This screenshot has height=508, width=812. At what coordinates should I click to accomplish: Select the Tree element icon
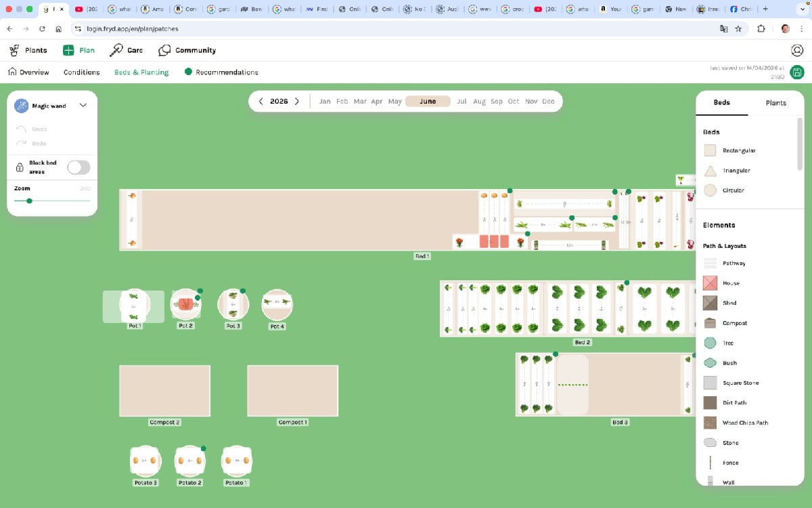coord(710,343)
